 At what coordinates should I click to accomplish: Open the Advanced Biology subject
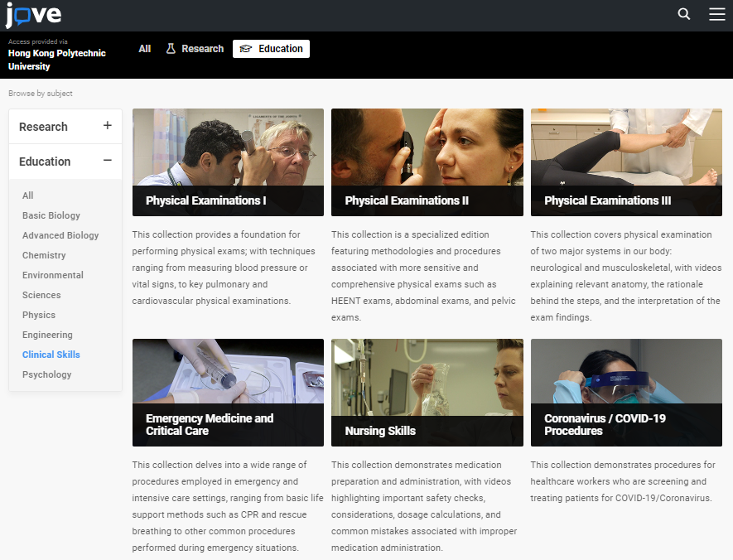pyautogui.click(x=60, y=235)
